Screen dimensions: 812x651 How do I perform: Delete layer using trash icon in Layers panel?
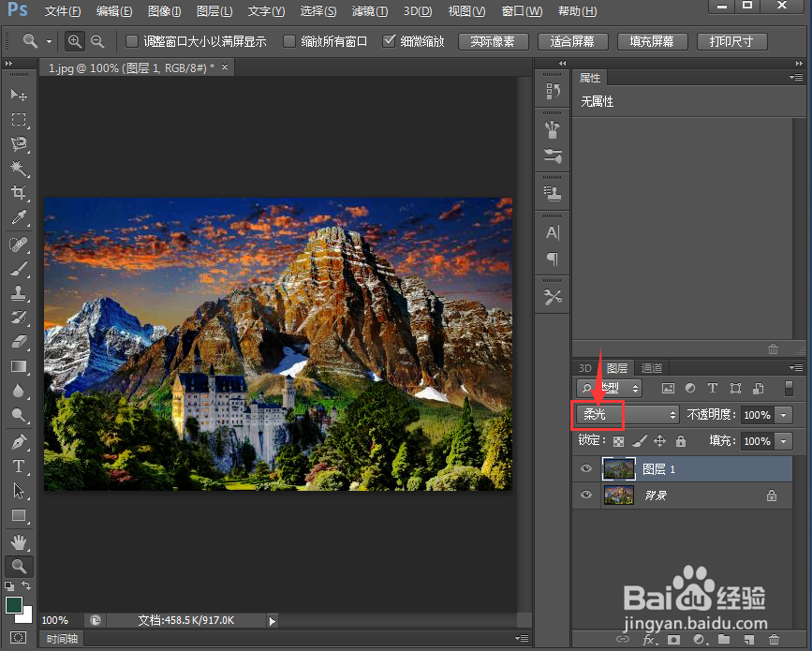pyautogui.click(x=774, y=639)
